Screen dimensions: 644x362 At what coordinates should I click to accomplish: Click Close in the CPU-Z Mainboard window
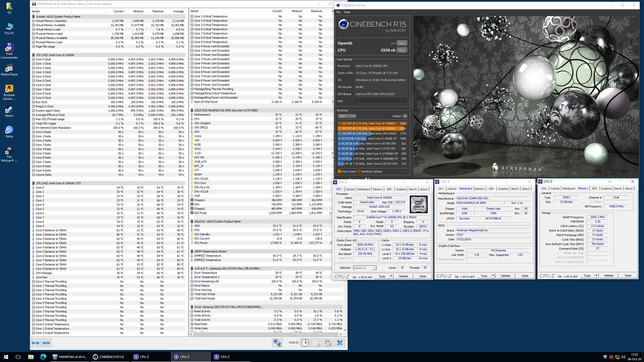point(525,276)
